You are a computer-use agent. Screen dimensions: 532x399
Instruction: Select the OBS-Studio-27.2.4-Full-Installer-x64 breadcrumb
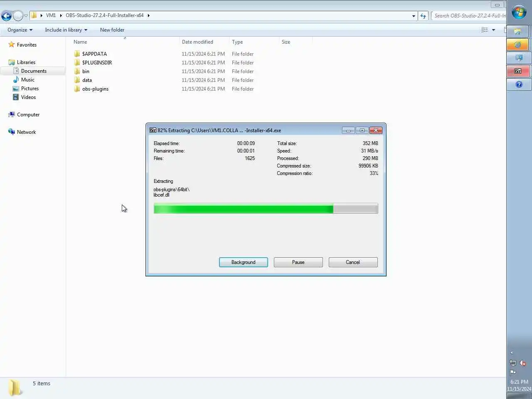pyautogui.click(x=105, y=15)
